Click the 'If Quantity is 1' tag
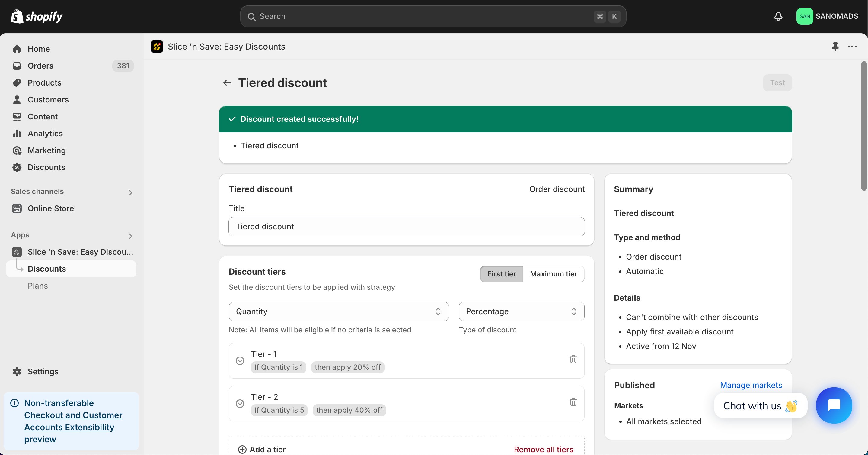Viewport: 868px width, 455px height. click(x=278, y=367)
